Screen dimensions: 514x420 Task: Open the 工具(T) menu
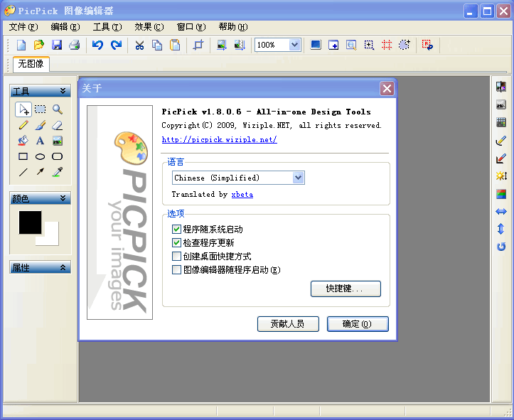(x=107, y=27)
